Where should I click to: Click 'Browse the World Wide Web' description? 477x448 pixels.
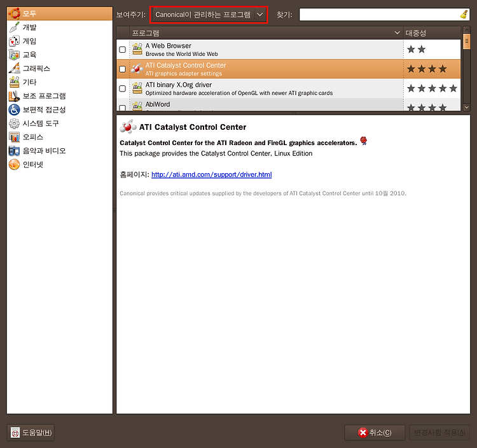[x=182, y=54]
